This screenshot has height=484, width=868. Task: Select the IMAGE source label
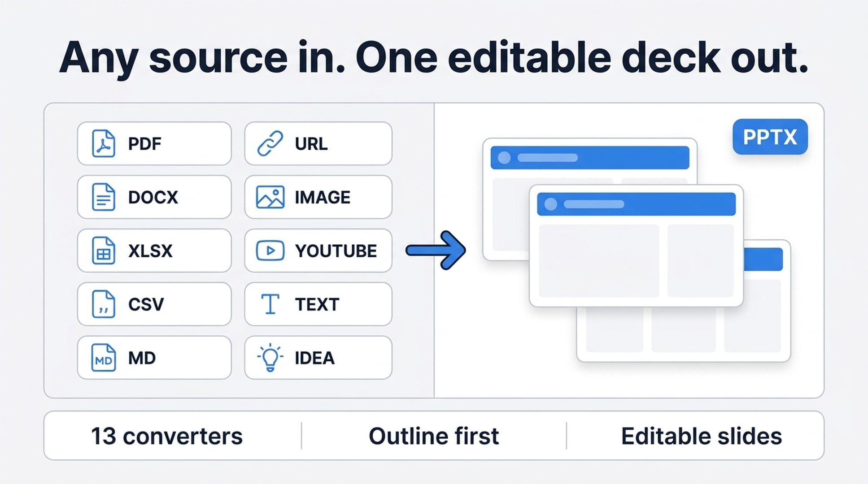[x=323, y=197]
